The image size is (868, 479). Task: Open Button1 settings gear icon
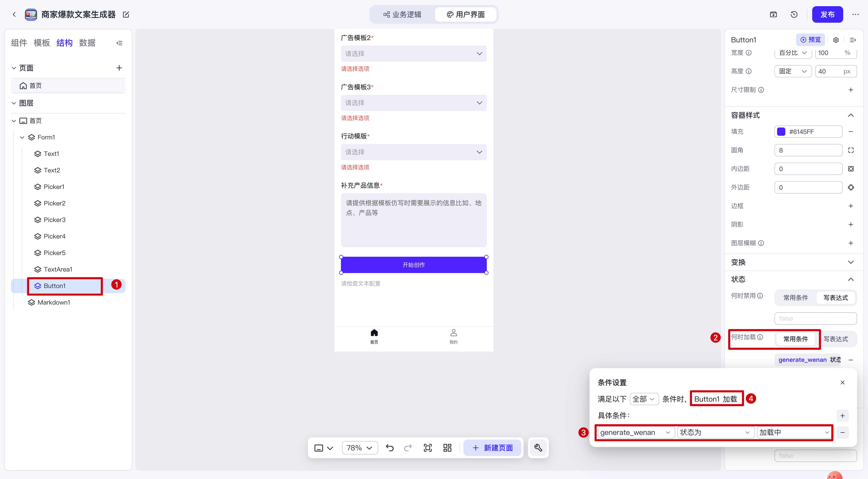[x=836, y=40]
